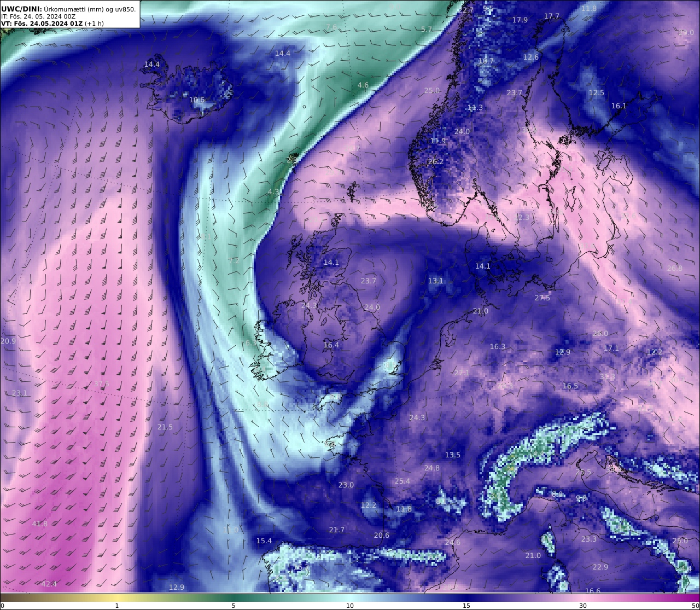Click the 21.7 value label
The height and width of the screenshot is (610, 700).
point(337,530)
